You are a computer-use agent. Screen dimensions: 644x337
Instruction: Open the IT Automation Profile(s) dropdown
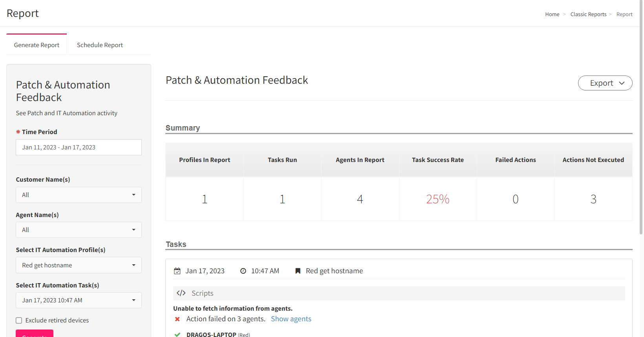click(x=79, y=265)
